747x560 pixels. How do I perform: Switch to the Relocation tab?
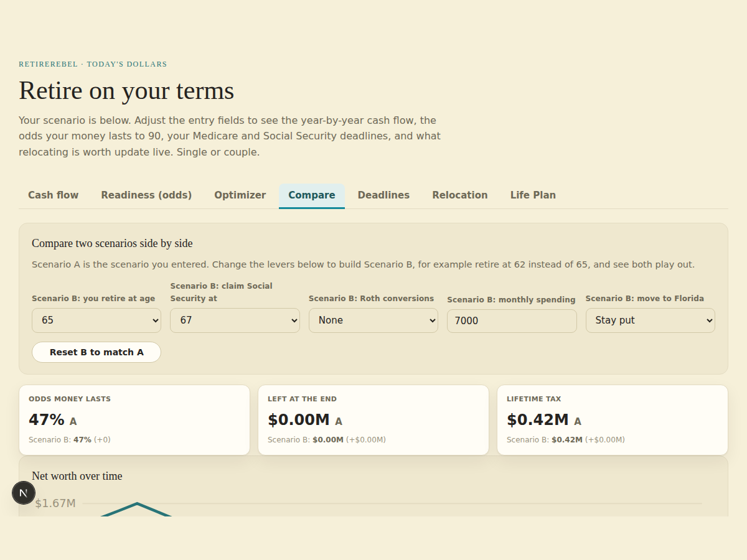[x=460, y=195]
